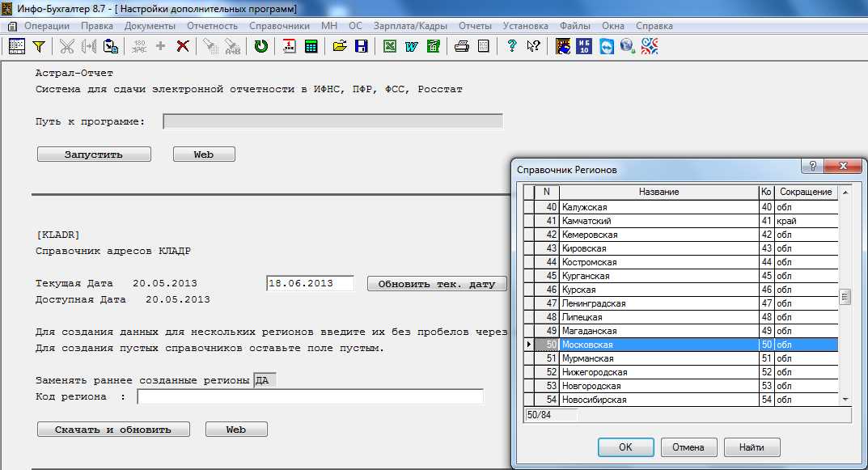
Task: Export to Word via W icon
Action: [x=411, y=46]
